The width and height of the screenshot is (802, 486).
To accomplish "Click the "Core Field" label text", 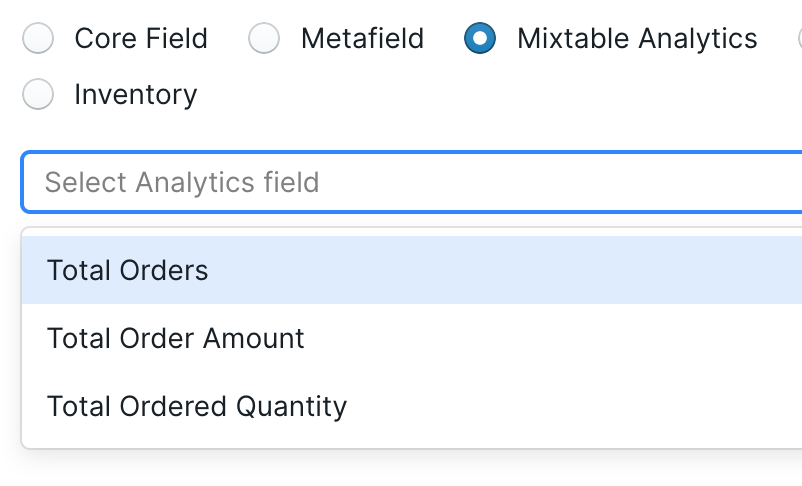I will point(141,39).
